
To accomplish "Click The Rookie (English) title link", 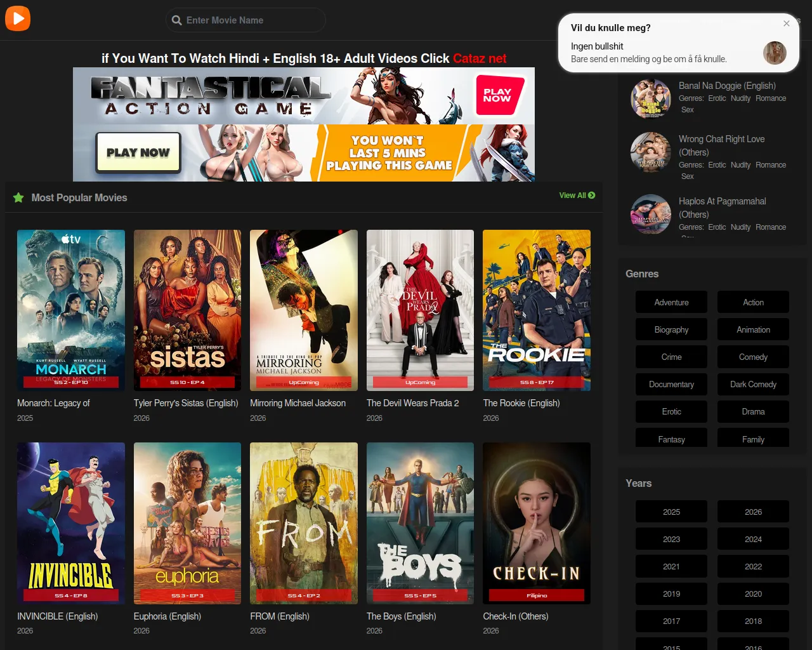I will point(521,403).
